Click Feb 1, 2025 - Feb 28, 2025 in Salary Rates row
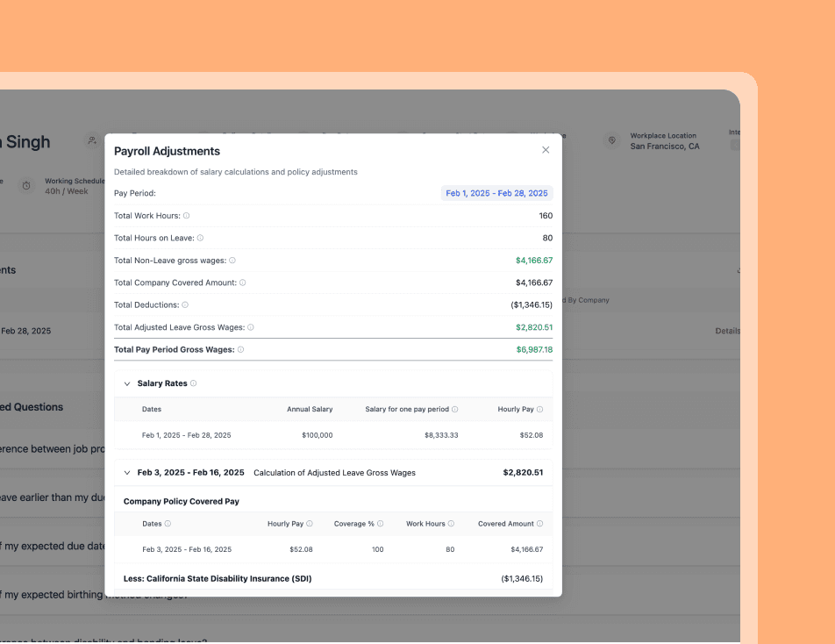Viewport: 835px width, 644px height. 186,436
